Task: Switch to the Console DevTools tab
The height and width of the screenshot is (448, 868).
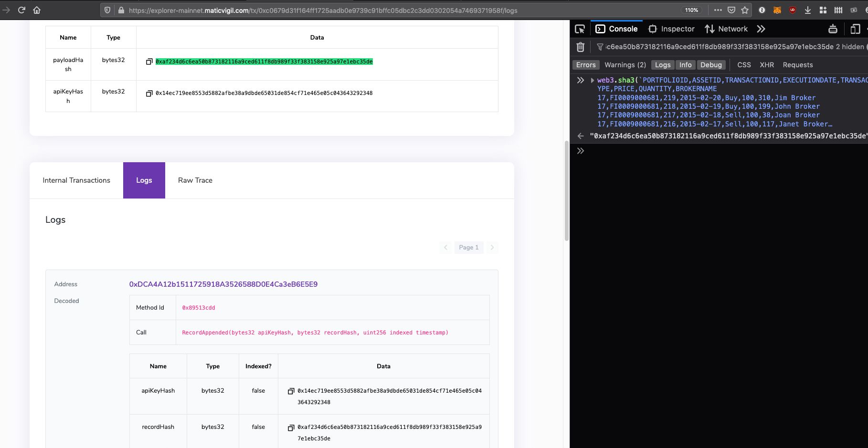Action: pyautogui.click(x=616, y=29)
